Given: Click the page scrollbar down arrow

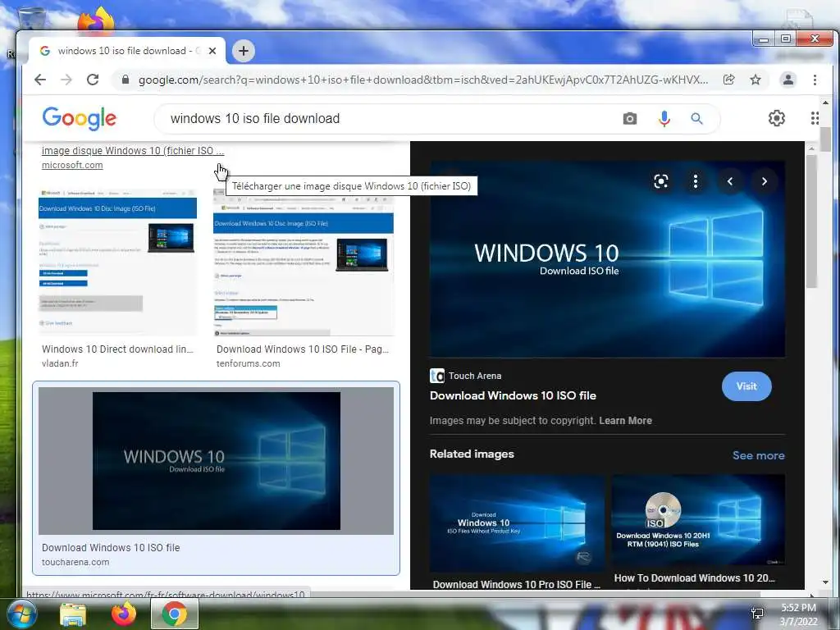Looking at the screenshot, I should pos(825,582).
